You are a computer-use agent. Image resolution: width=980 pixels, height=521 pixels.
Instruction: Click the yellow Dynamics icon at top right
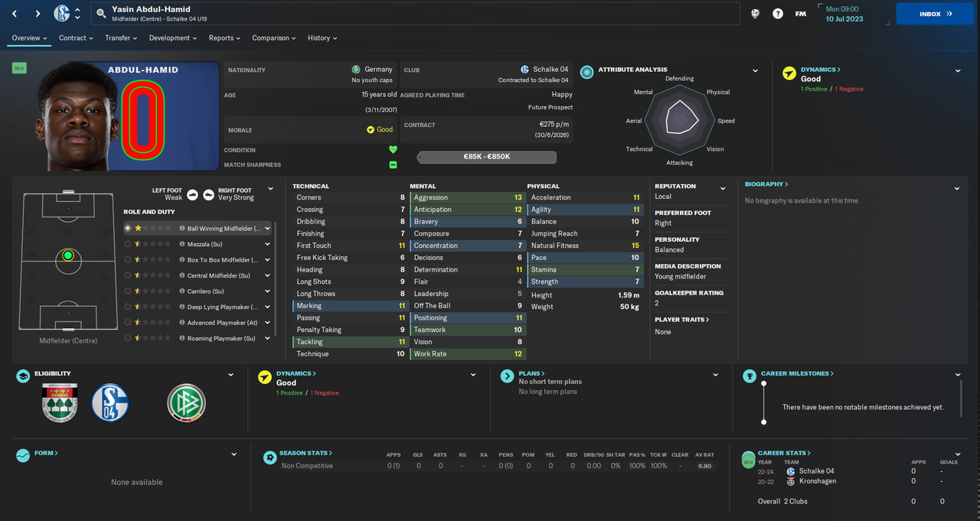[789, 73]
